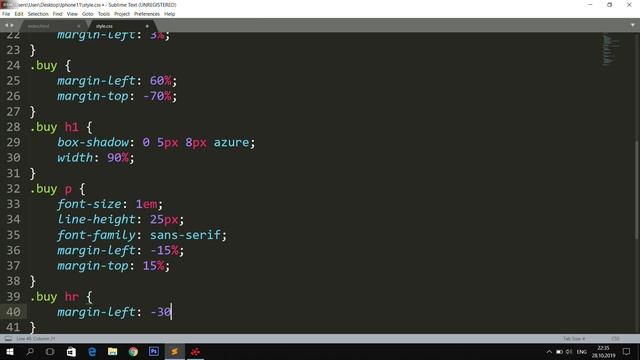The width and height of the screenshot is (640, 360).
Task: Click the .buy selector on line 24
Action: (44, 65)
